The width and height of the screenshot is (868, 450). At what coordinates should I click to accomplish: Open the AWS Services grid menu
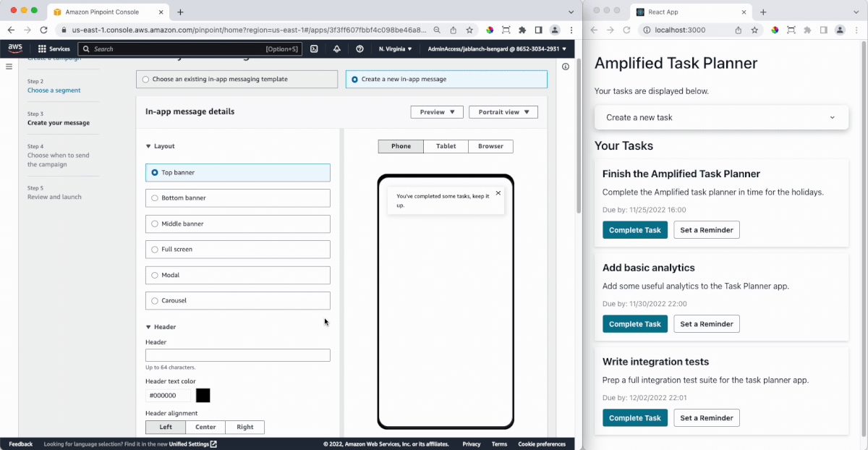[x=54, y=49]
